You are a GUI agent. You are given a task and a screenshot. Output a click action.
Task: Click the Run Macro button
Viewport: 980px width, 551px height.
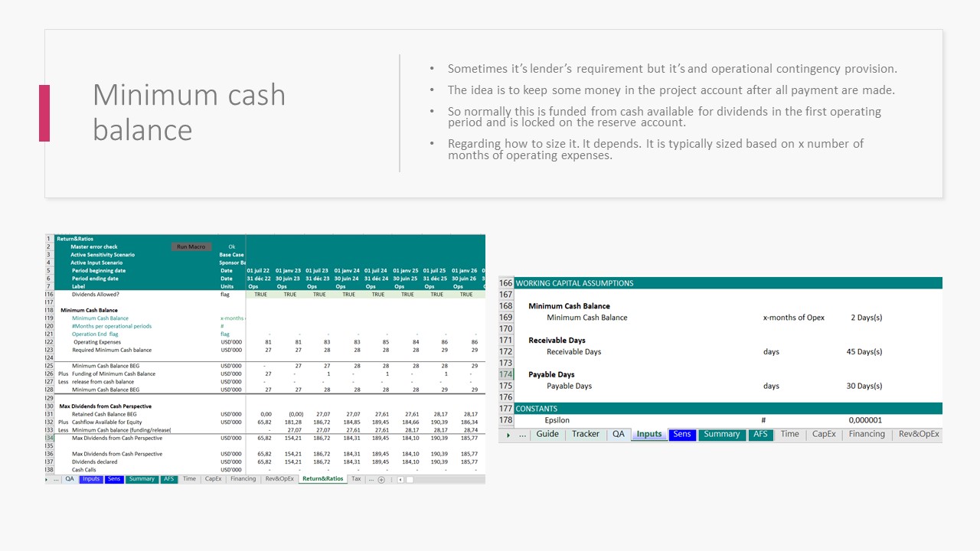191,246
